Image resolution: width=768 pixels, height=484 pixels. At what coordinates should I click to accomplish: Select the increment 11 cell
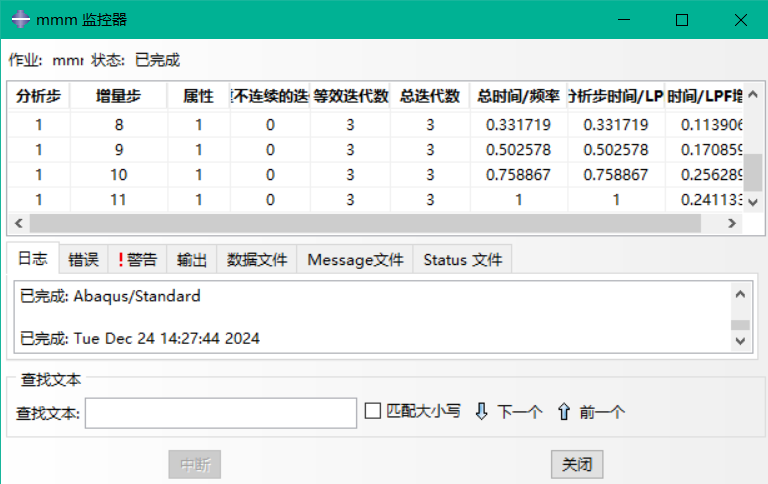(x=119, y=199)
